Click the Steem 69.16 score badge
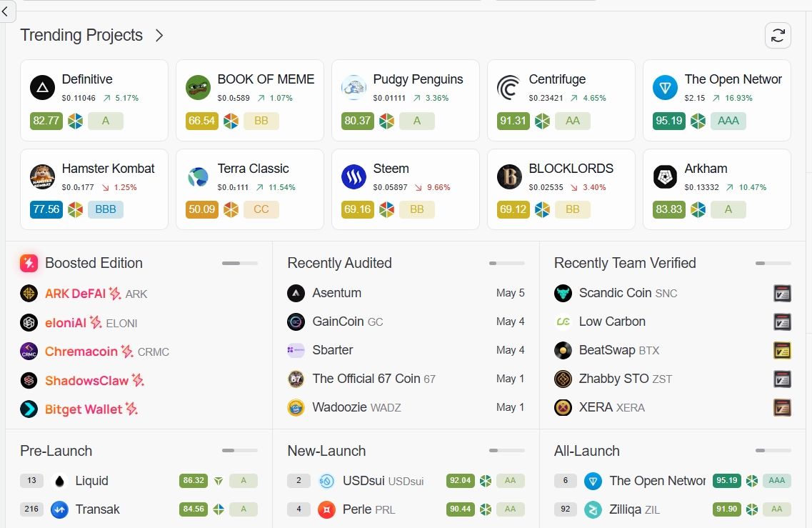The width and height of the screenshot is (812, 528). point(358,209)
